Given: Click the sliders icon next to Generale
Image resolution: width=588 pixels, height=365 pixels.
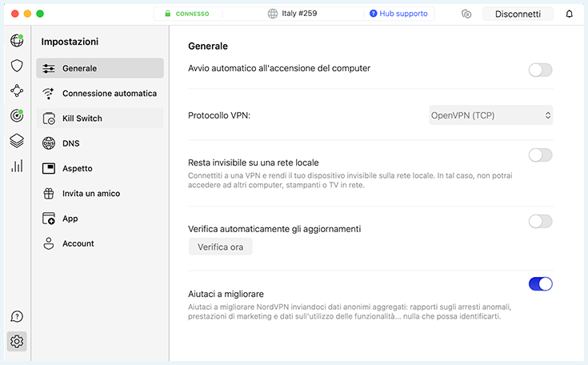Looking at the screenshot, I should (48, 68).
